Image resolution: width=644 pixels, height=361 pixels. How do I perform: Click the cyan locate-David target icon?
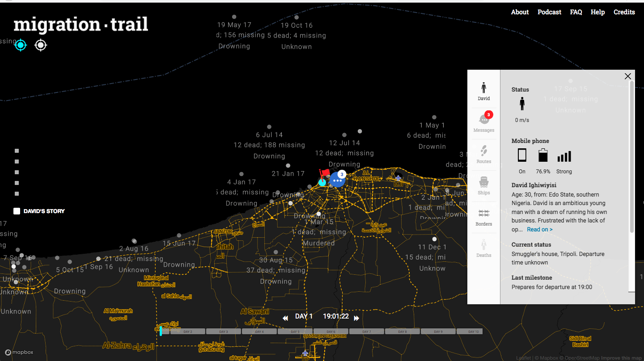click(x=21, y=45)
